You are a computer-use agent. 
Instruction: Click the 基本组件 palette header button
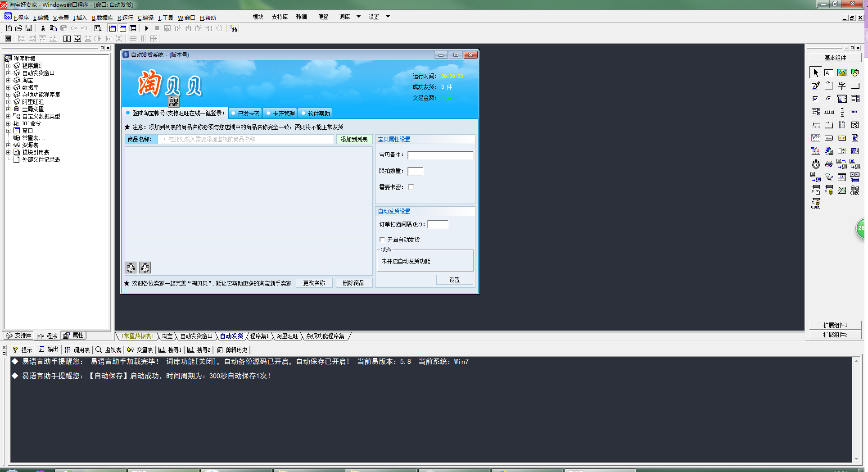point(835,58)
